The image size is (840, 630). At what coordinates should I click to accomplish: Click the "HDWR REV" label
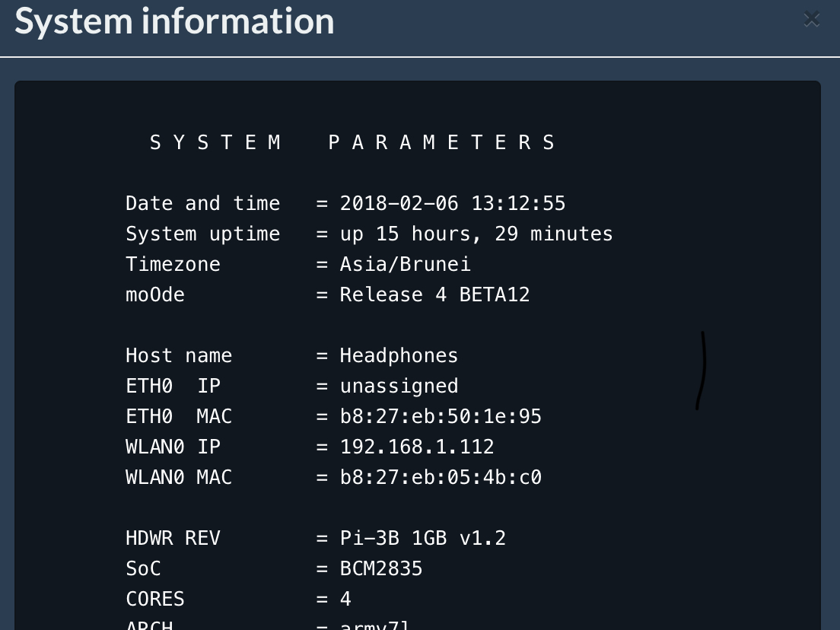coord(173,538)
